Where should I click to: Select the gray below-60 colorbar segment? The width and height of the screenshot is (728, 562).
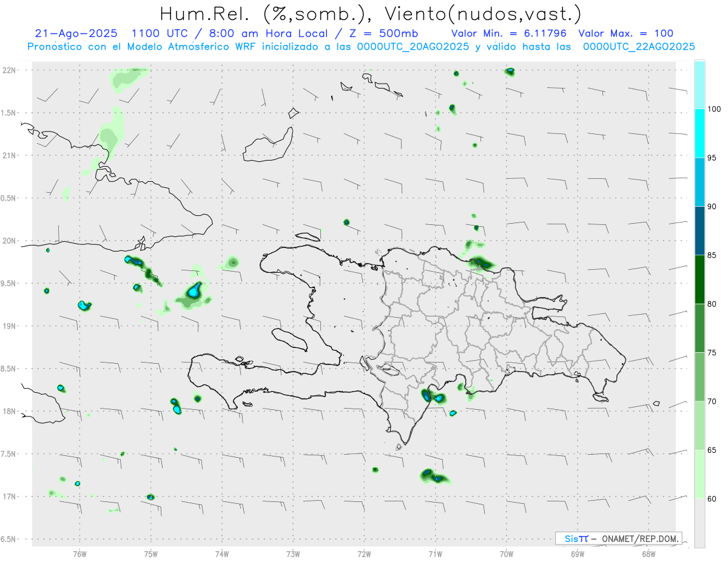pos(699,523)
